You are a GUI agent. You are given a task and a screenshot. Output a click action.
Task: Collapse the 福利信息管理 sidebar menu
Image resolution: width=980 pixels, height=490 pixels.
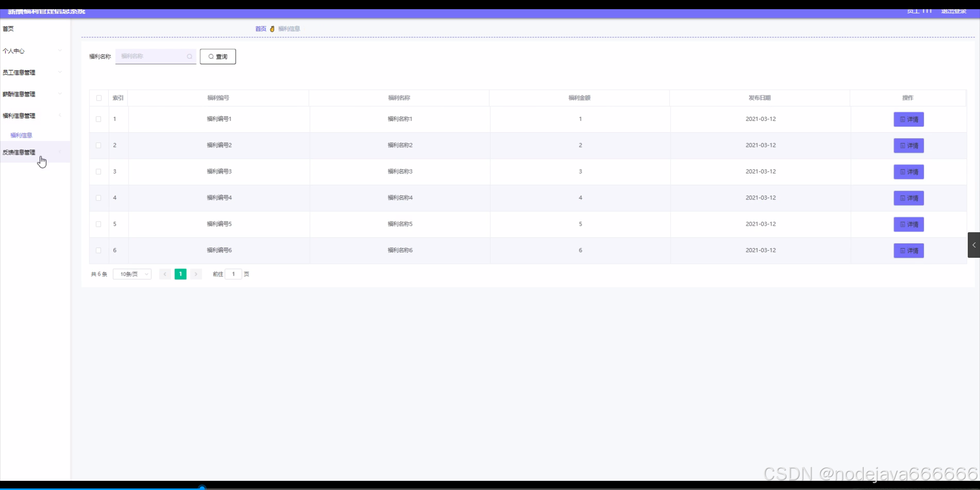(x=35, y=116)
